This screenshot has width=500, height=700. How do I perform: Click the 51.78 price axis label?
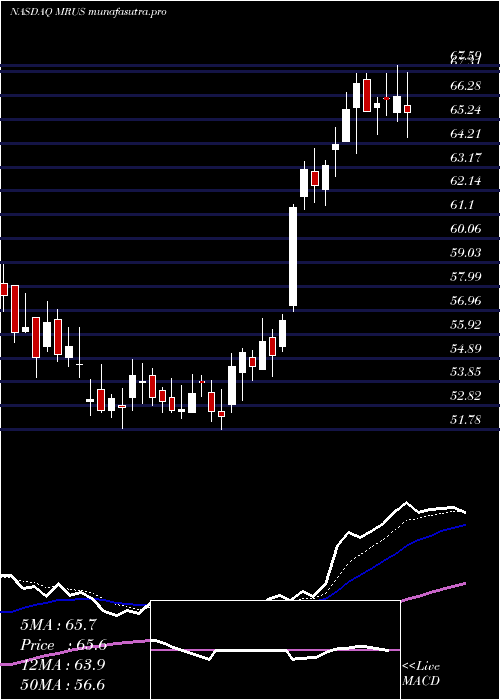pyautogui.click(x=466, y=420)
